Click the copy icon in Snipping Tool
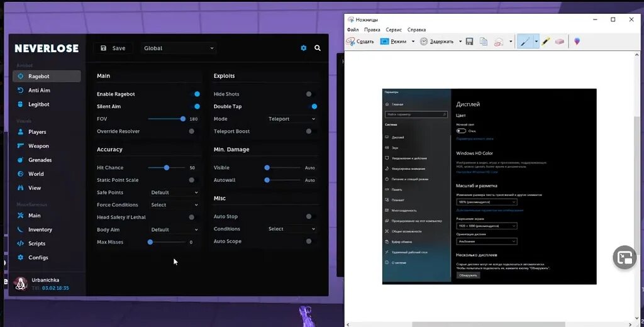Viewport: 644px width, 327px height. coord(484,42)
